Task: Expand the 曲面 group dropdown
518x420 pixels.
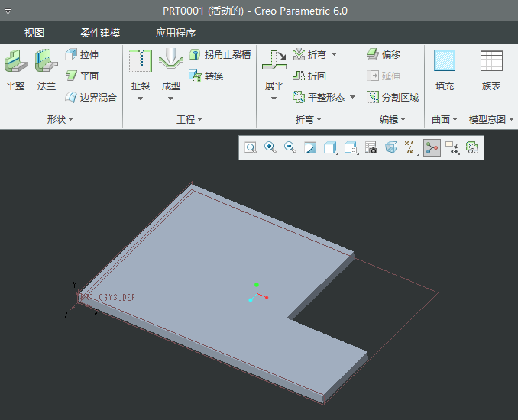Action: (445, 119)
